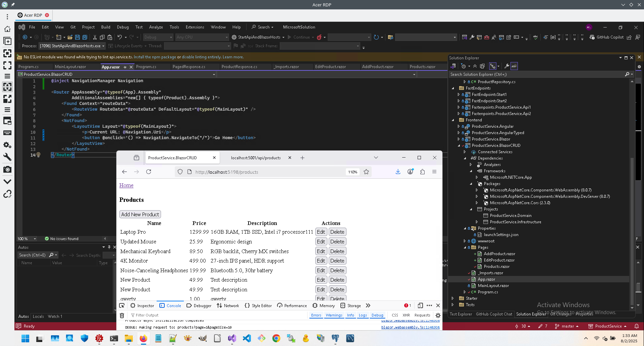Collapse the FastEndpoints folder

pyautogui.click(x=453, y=88)
